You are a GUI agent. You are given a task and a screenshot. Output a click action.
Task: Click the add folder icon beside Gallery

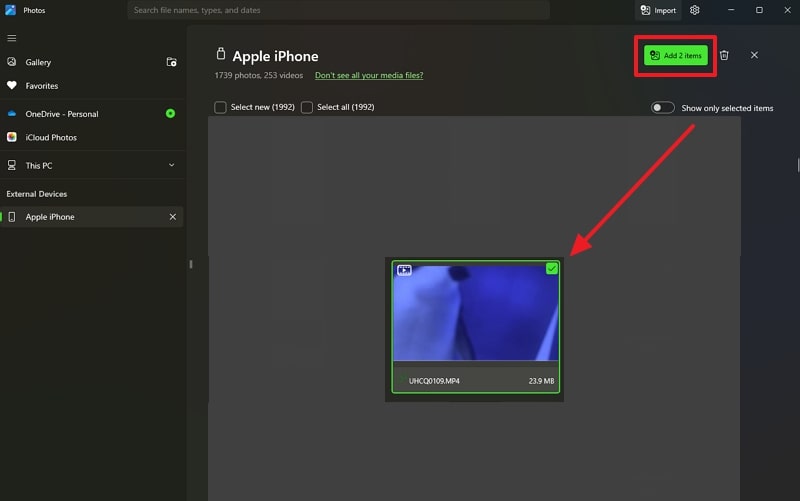[171, 62]
